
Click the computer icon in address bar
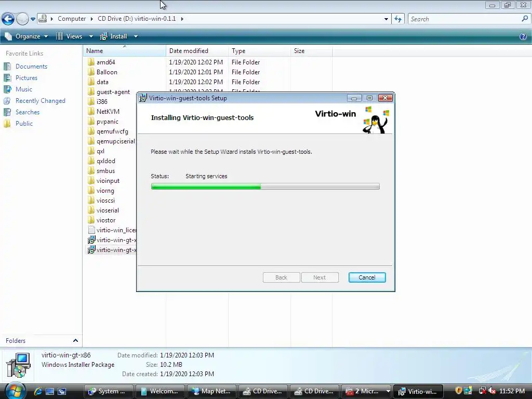point(43,19)
